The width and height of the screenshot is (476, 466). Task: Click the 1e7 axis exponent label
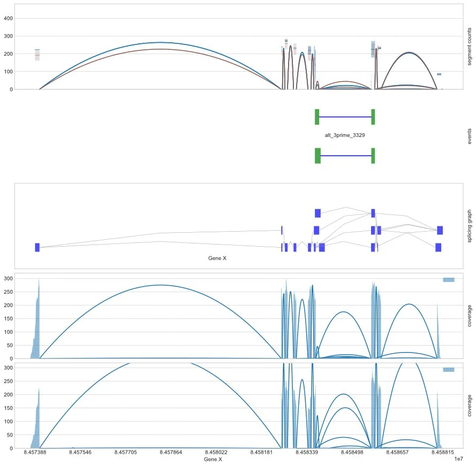point(458,459)
